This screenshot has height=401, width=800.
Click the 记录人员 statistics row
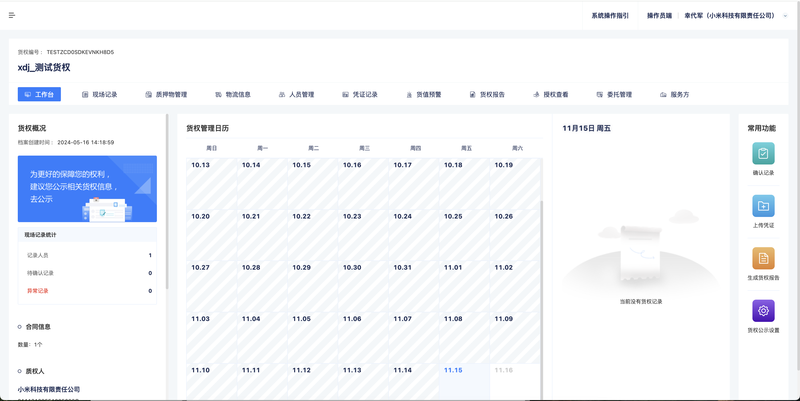tap(87, 255)
